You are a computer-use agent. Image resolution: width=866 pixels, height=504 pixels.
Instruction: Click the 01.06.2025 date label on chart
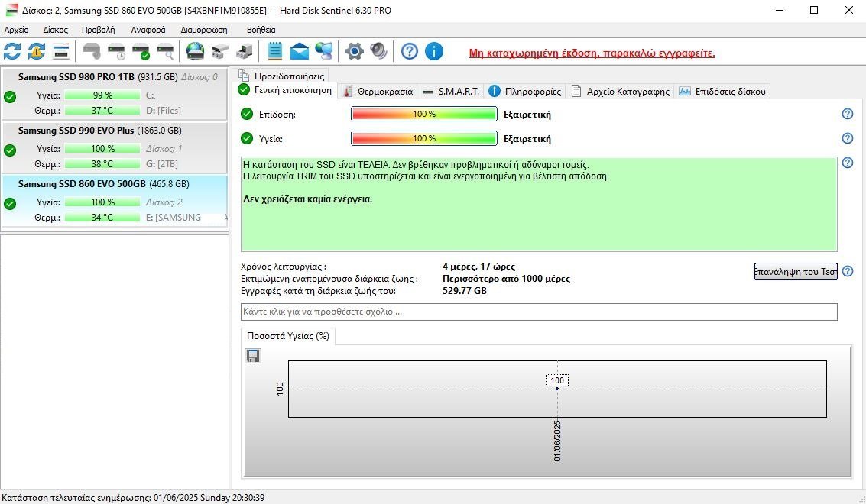tap(556, 441)
